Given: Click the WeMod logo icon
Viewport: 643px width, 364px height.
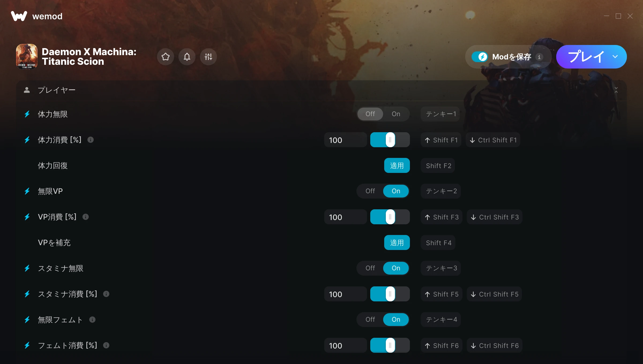Looking at the screenshot, I should pos(19,16).
